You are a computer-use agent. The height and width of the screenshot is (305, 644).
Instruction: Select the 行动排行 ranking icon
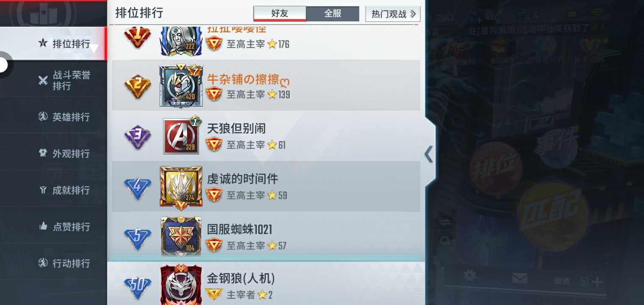point(43,263)
